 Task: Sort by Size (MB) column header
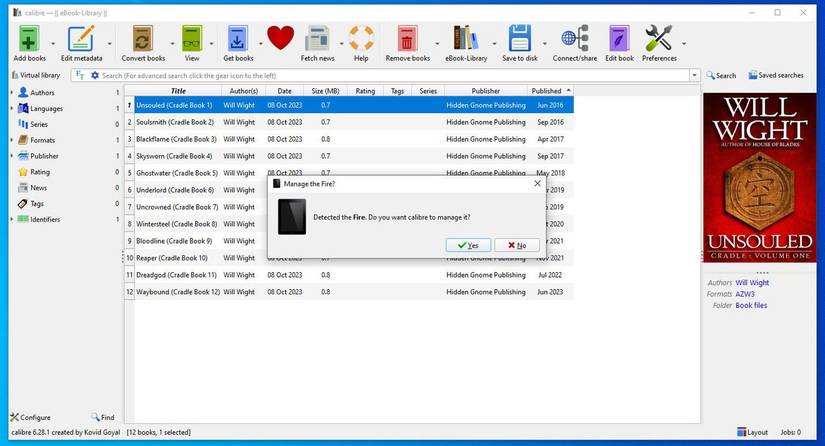click(x=325, y=91)
